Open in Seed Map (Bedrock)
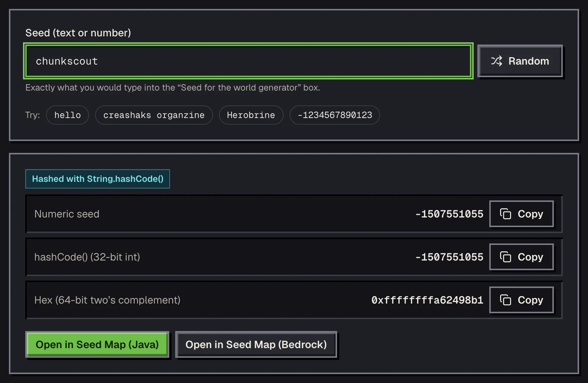This screenshot has width=588, height=383. (x=256, y=344)
